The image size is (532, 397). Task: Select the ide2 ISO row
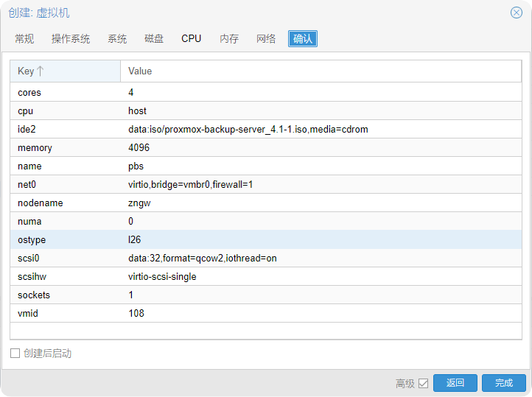click(x=265, y=129)
